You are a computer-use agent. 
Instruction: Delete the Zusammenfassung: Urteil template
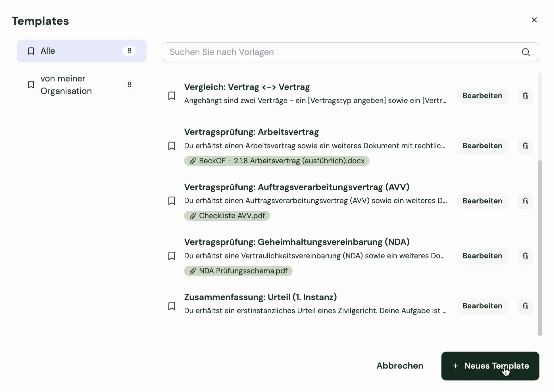point(525,306)
